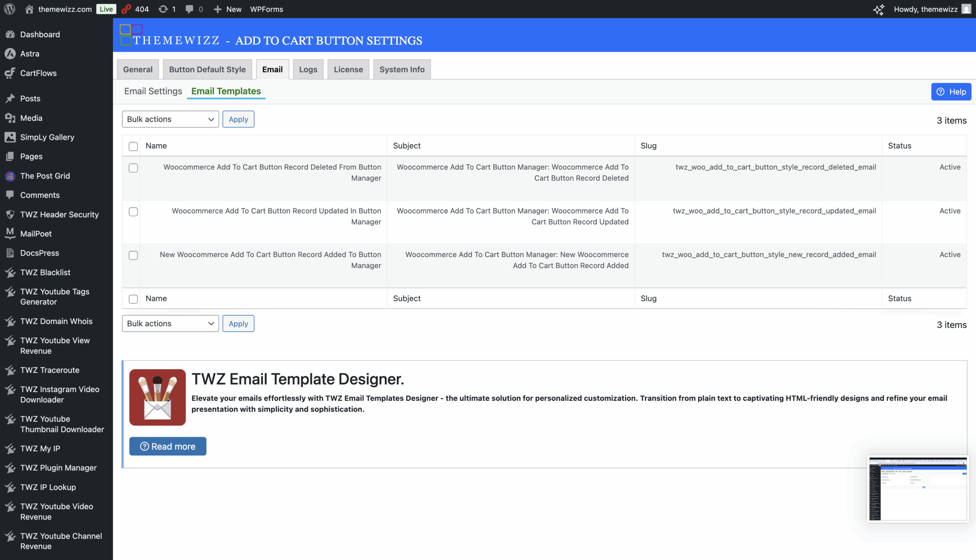Image resolution: width=976 pixels, height=560 pixels.
Task: Switch to the Button Default Style tab
Action: tap(207, 69)
